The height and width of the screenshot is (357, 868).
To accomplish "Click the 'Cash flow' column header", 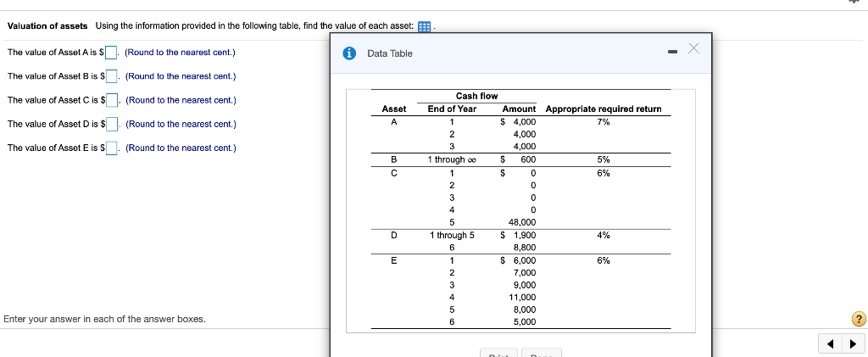I will (x=476, y=97).
